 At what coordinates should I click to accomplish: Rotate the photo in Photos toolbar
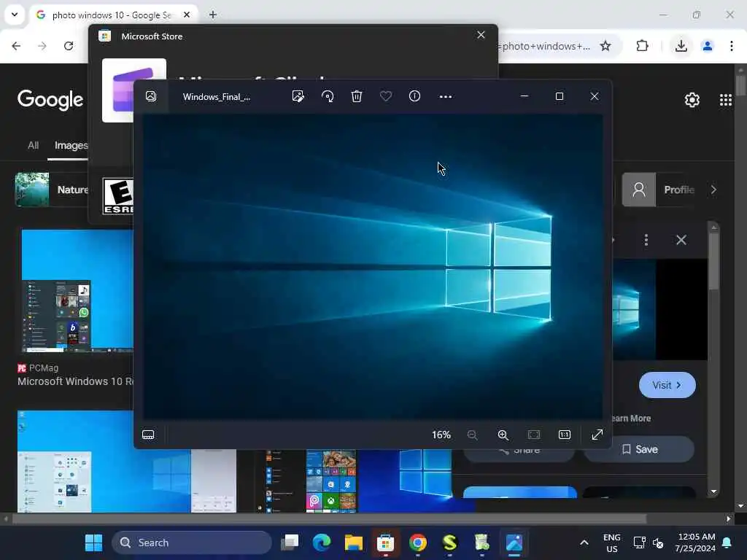pos(328,97)
